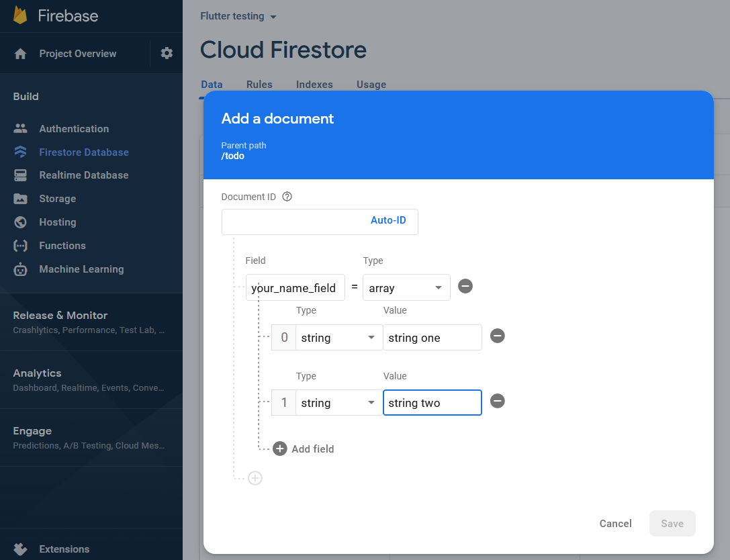Screen dimensions: 730x560
Task: Click the plus icon beside Add field
Action: 280,449
